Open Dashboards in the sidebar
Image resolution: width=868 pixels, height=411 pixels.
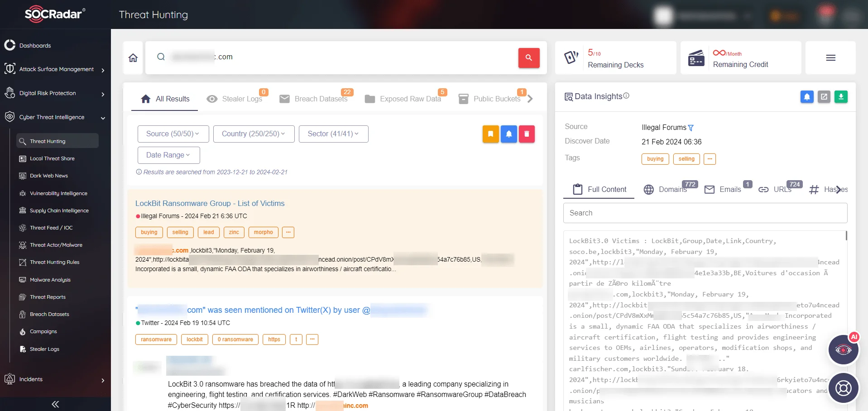tap(35, 45)
